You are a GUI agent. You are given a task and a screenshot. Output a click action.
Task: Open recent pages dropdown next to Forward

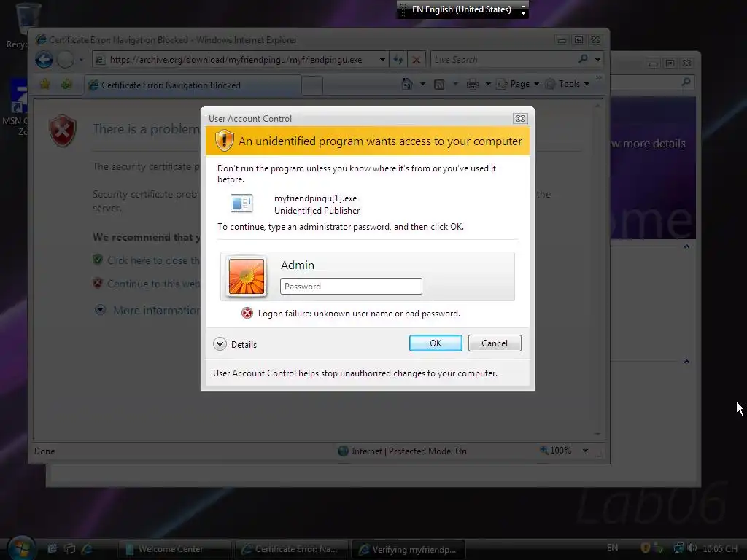81,60
